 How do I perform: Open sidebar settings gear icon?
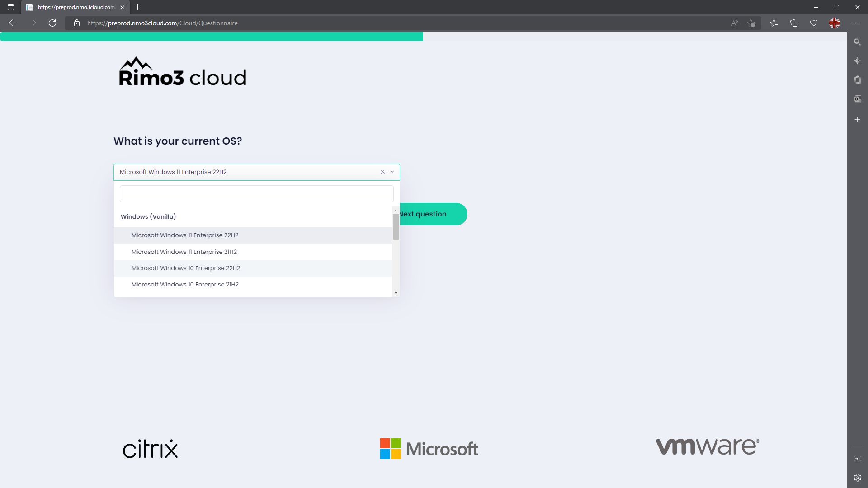[857, 478]
